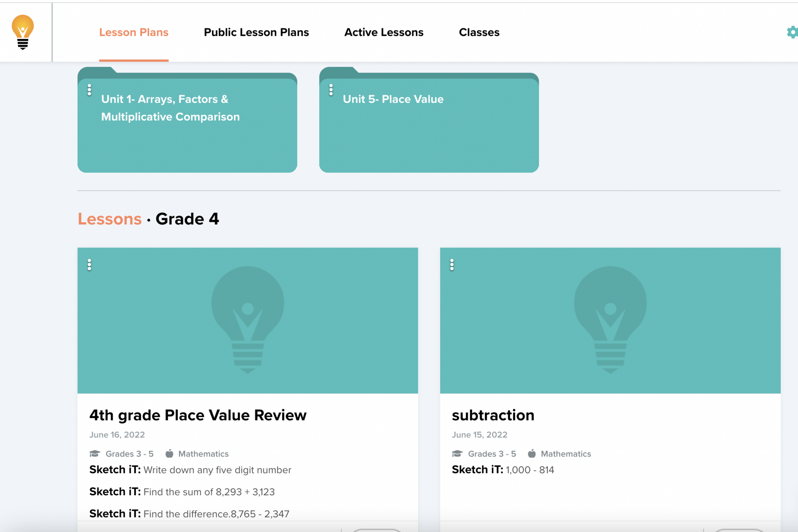Open the settings gear icon
The height and width of the screenshot is (532, 798).
tap(792, 32)
